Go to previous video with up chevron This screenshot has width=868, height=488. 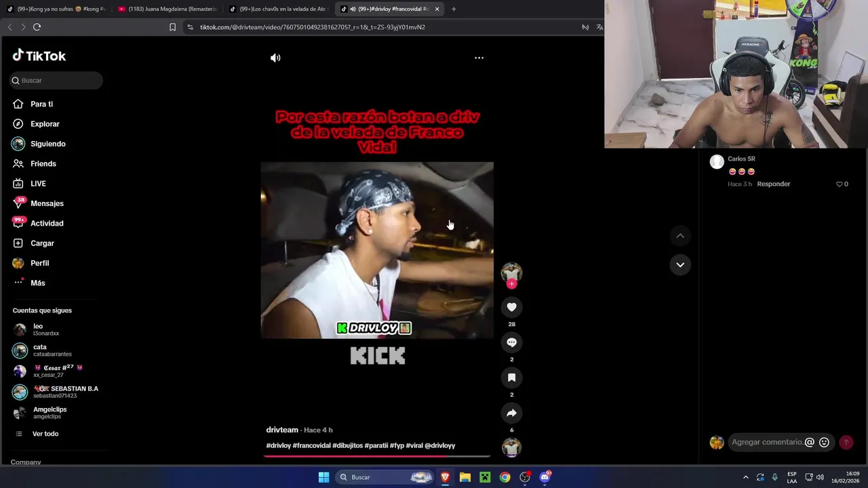click(680, 236)
